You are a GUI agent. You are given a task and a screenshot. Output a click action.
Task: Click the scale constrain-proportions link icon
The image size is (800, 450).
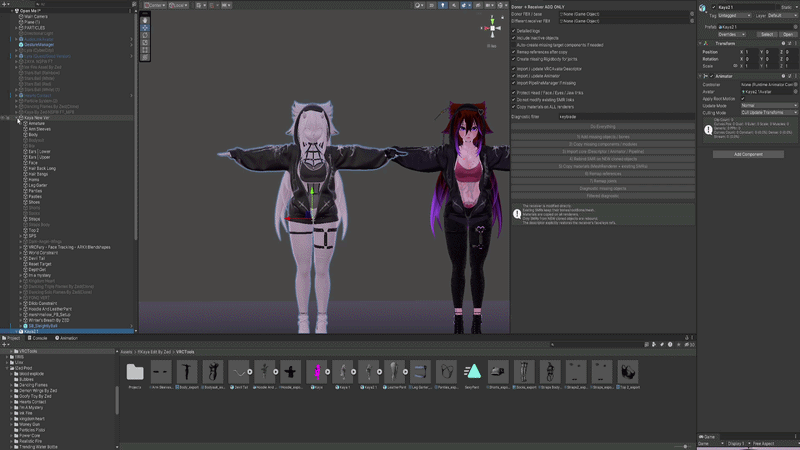(x=735, y=66)
